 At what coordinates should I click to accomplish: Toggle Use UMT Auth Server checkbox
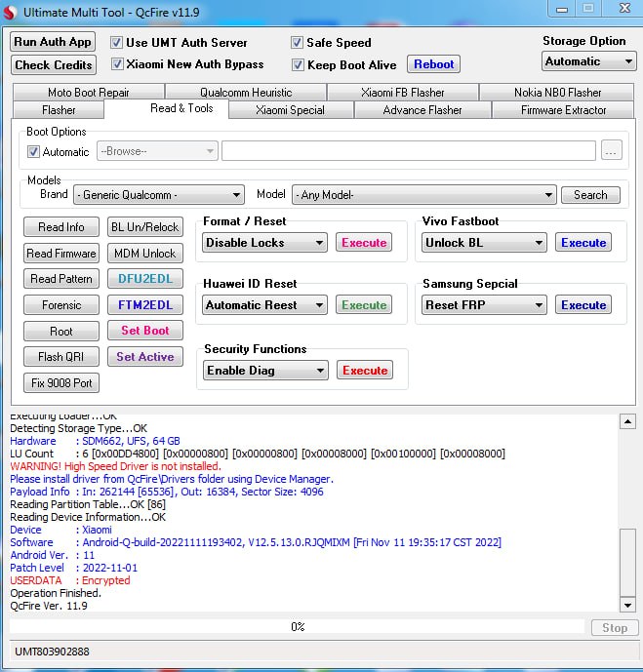(x=116, y=43)
